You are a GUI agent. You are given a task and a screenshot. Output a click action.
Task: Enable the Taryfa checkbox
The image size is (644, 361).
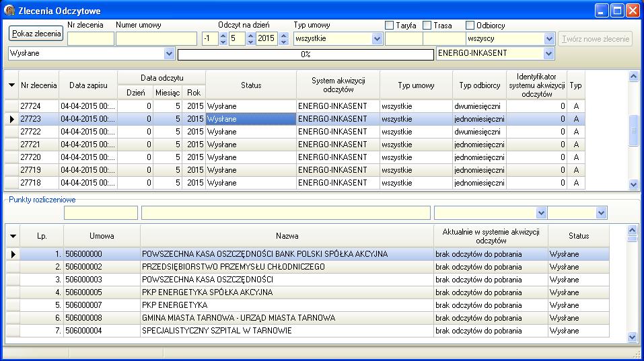click(x=390, y=26)
